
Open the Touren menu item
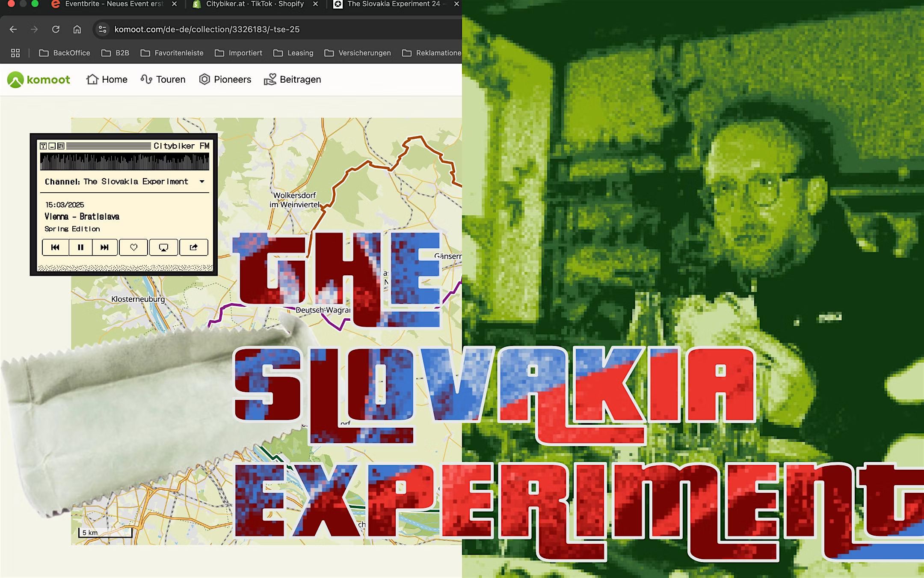pyautogui.click(x=163, y=80)
